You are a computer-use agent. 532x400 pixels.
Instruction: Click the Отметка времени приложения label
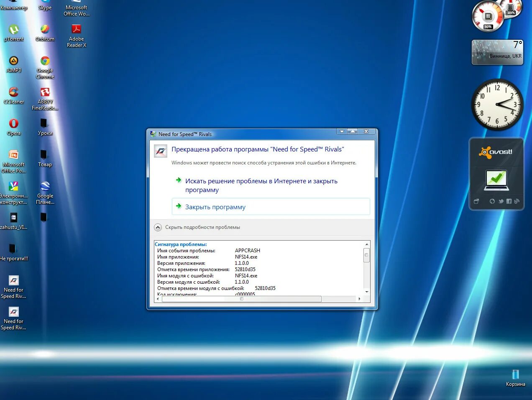[193, 269]
